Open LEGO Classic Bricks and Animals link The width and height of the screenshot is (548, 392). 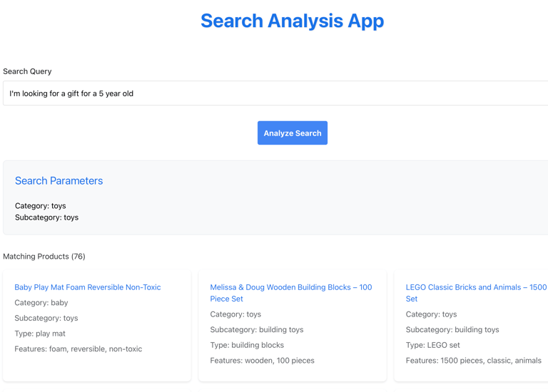tap(476, 293)
